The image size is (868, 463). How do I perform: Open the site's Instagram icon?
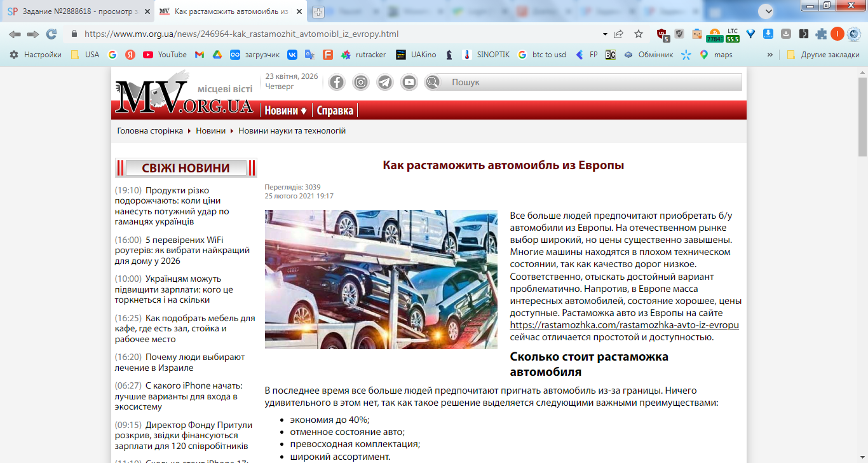(x=361, y=82)
